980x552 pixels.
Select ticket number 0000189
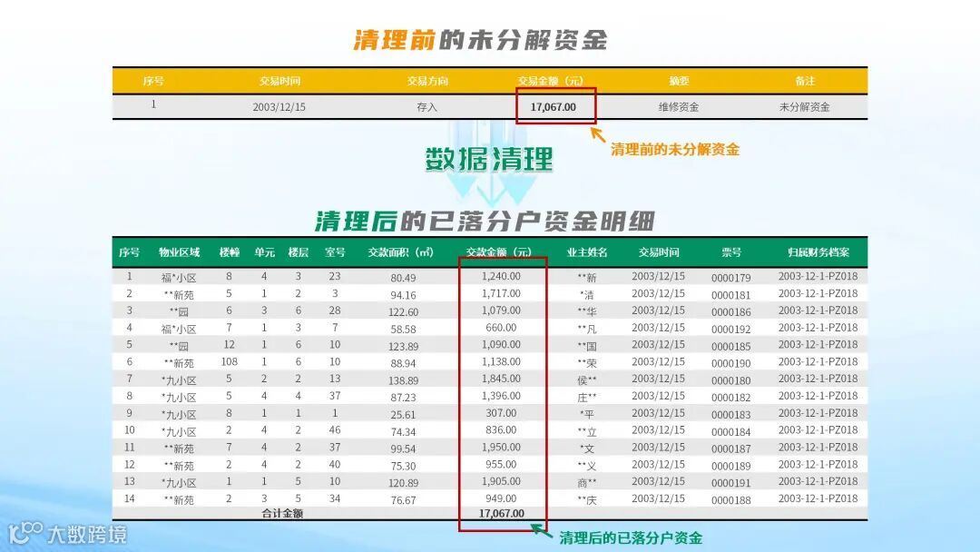pyautogui.click(x=730, y=466)
